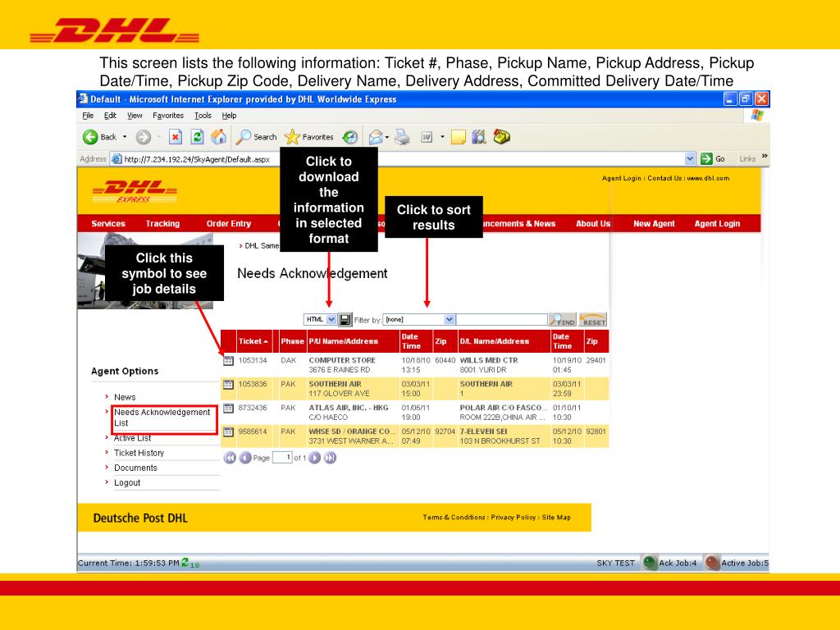
Task: Open job details for ticket 8732436
Action: pyautogui.click(x=228, y=409)
